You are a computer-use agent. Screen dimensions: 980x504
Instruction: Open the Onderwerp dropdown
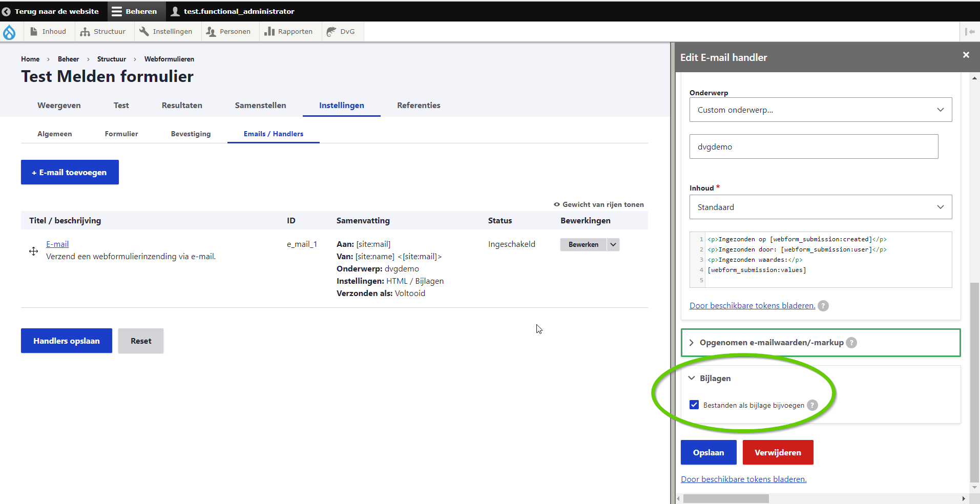pyautogui.click(x=820, y=110)
